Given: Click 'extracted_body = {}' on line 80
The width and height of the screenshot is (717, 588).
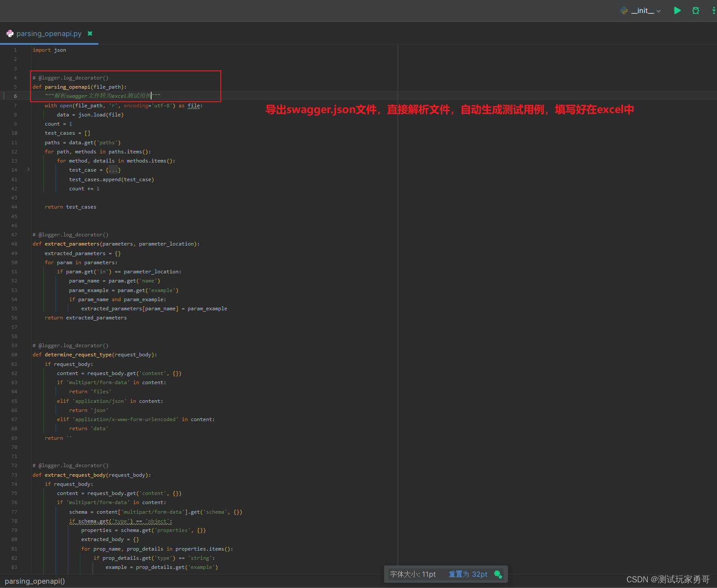Looking at the screenshot, I should pos(110,539).
